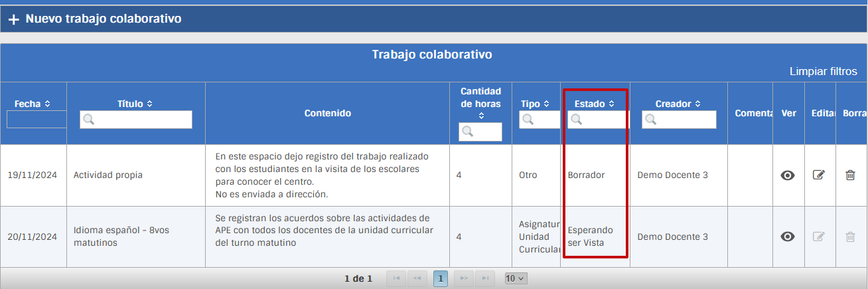Click the plus icon for Nuevo trabajo colaborativo
The image size is (868, 289).
[13, 19]
